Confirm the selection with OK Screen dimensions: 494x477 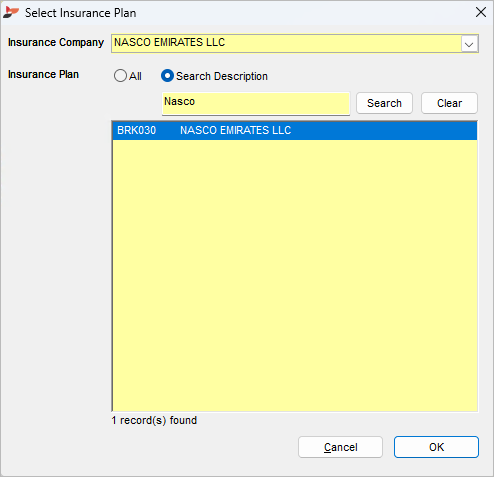(x=436, y=447)
